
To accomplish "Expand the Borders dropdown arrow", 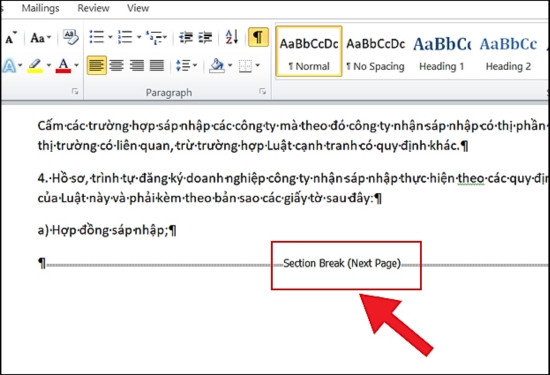I will coord(258,65).
